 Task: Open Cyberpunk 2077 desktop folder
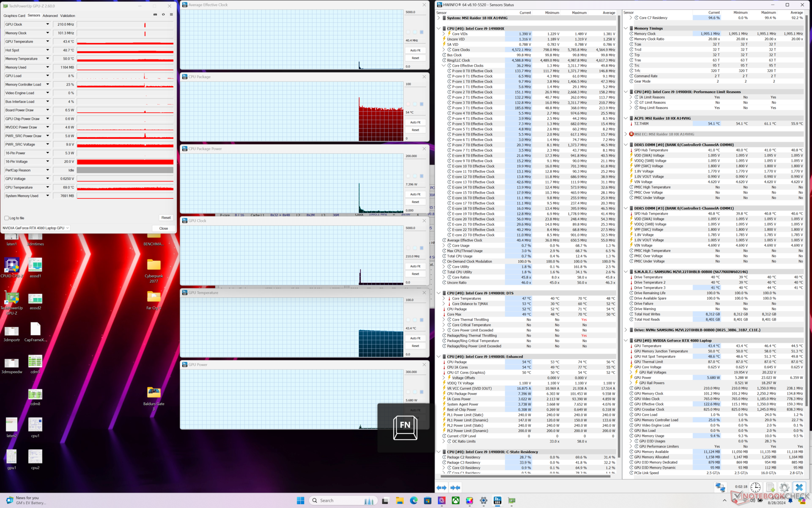point(154,271)
